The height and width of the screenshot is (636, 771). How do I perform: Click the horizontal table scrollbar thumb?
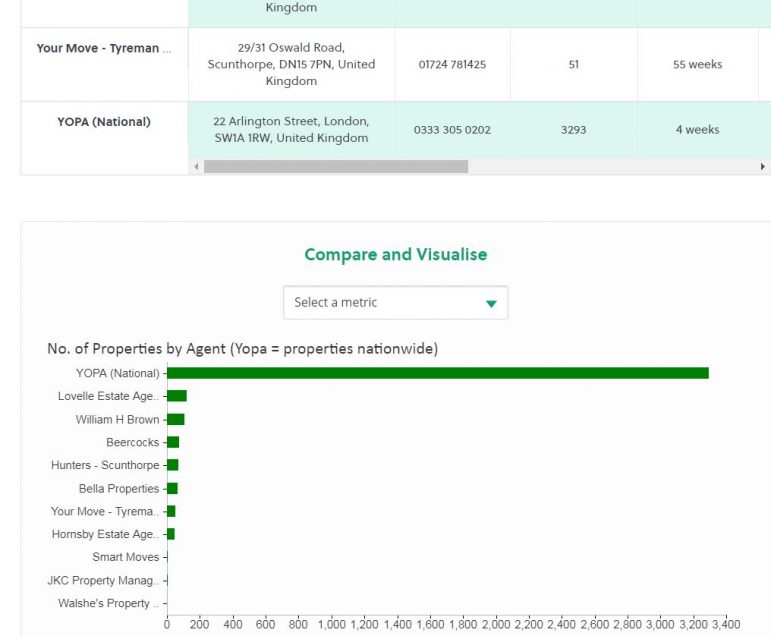(x=335, y=167)
